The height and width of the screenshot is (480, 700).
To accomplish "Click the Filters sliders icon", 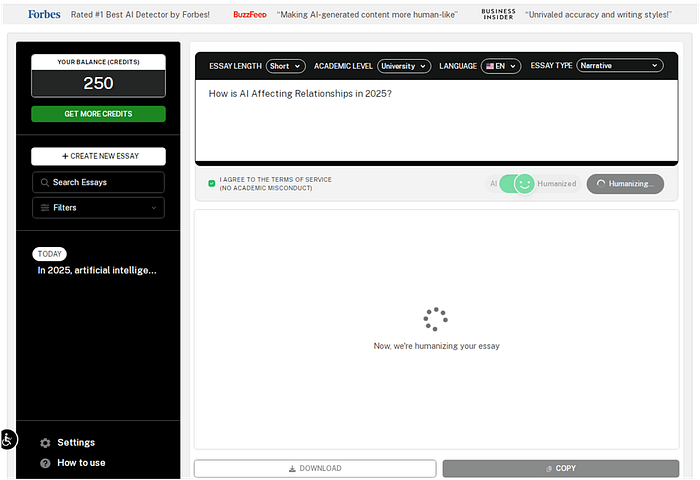I will point(44,208).
